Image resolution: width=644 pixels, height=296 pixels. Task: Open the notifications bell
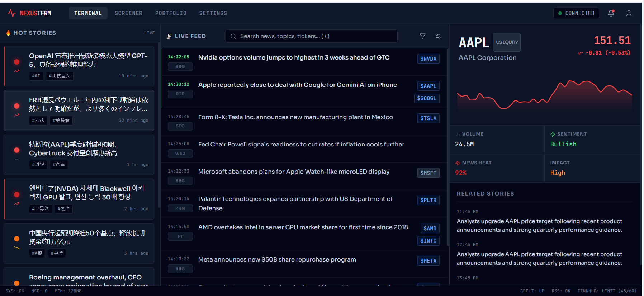(x=611, y=13)
